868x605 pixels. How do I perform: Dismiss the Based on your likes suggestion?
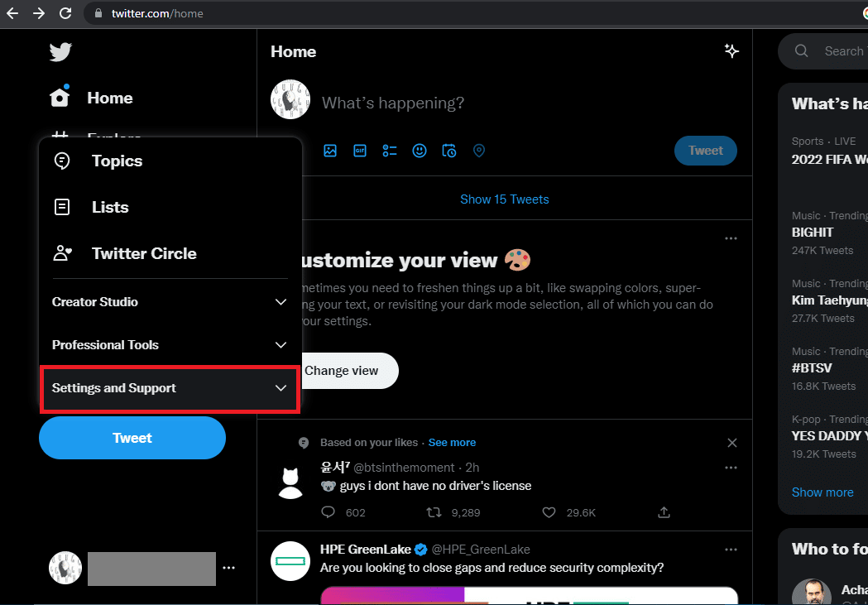coord(731,443)
